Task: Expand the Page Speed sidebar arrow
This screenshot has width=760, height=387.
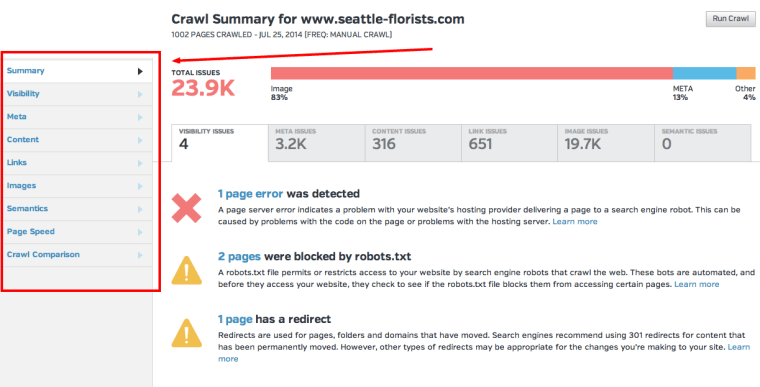Action: [x=140, y=232]
